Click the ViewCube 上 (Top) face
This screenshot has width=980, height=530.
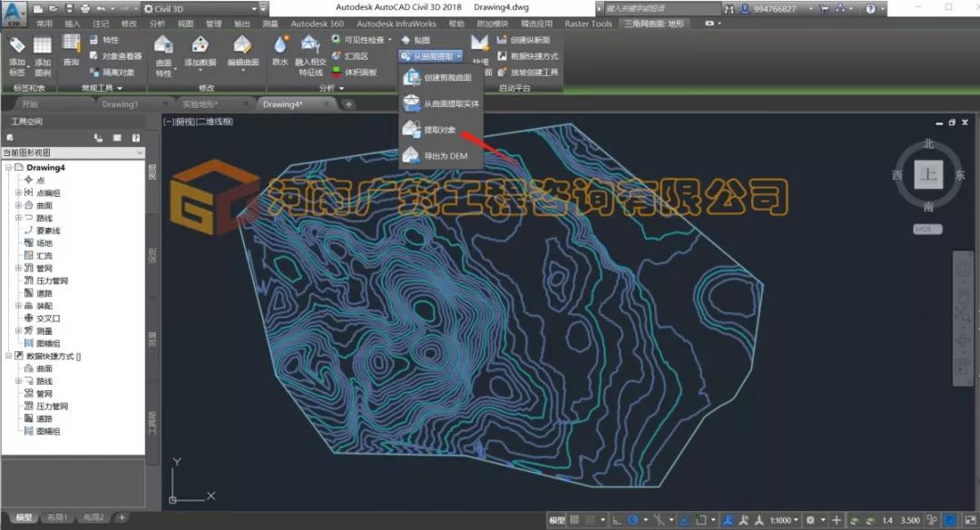click(928, 174)
